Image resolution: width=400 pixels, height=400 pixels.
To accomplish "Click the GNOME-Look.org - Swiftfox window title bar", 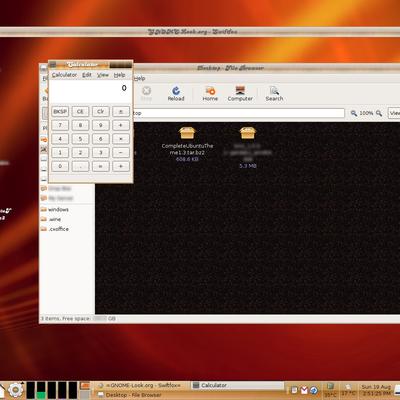I will tap(200, 32).
